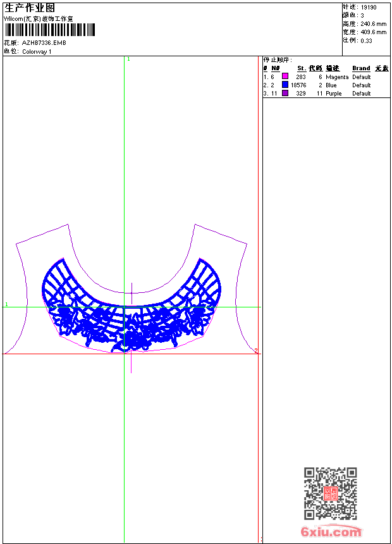
Task: Click the stitch count value 19190
Action: click(x=369, y=8)
